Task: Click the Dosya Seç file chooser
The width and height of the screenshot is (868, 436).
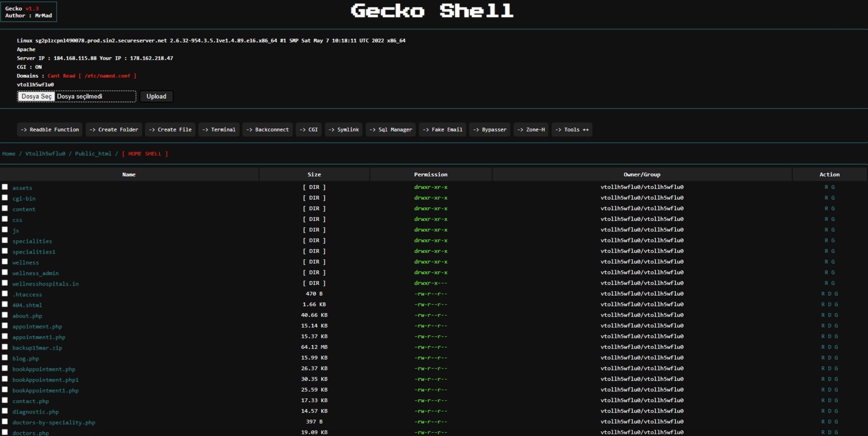Action: coord(36,97)
